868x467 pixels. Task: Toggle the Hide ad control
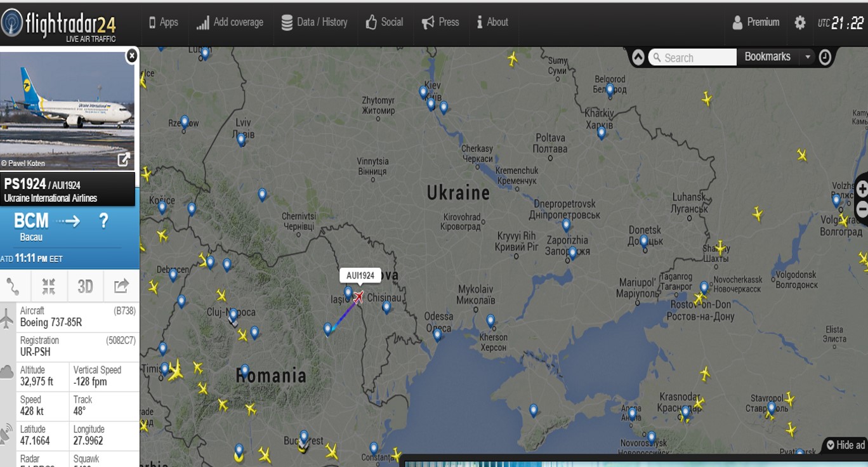coord(846,445)
